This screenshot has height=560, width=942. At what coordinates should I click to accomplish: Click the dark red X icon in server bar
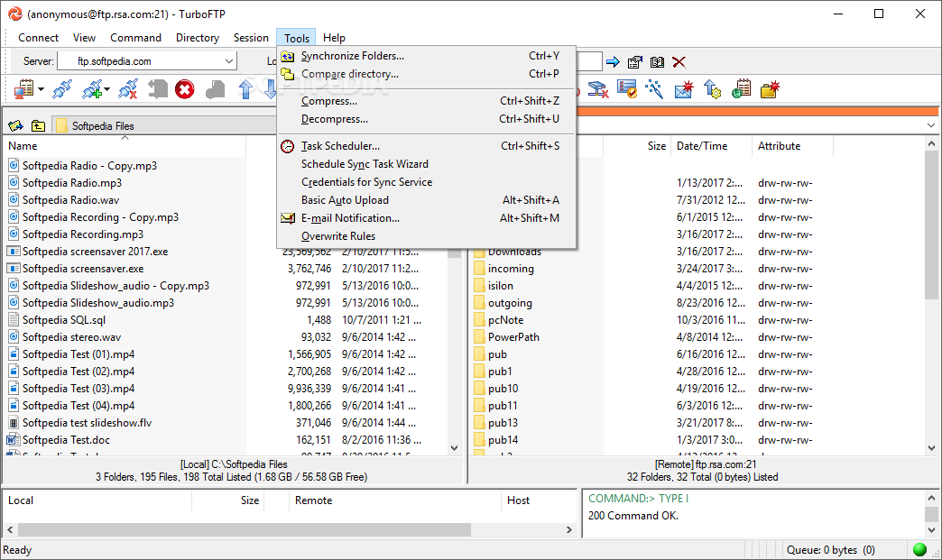point(679,62)
